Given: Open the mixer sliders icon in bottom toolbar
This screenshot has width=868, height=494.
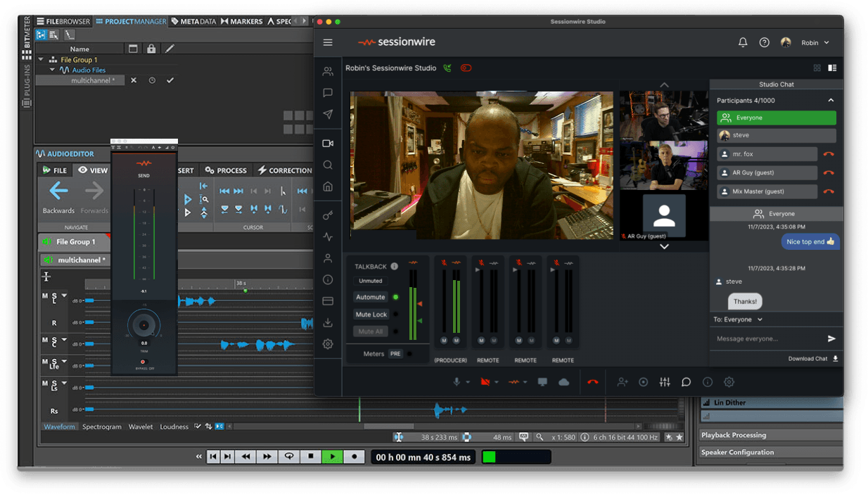Looking at the screenshot, I should pyautogui.click(x=665, y=382).
